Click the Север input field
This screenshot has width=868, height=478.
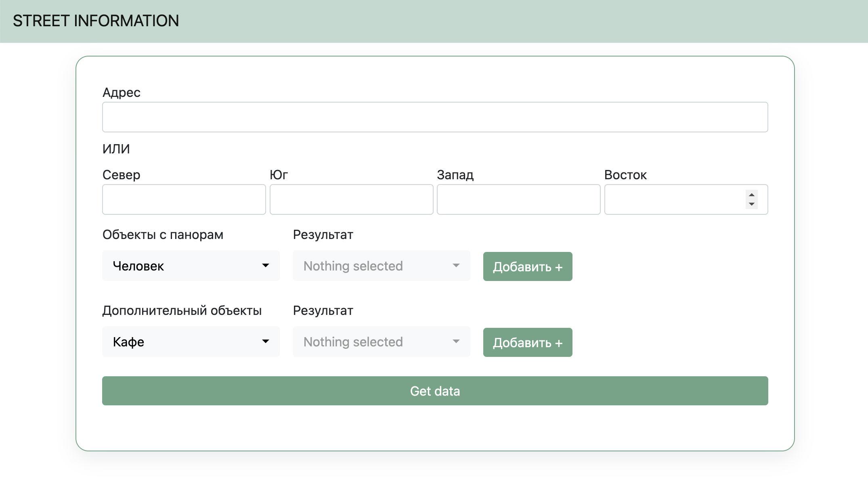[184, 199]
